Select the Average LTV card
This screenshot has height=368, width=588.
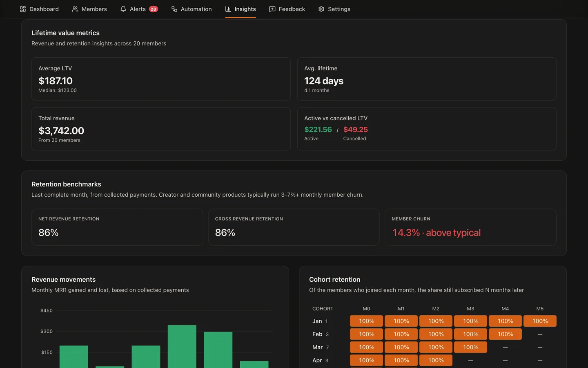[x=161, y=79]
